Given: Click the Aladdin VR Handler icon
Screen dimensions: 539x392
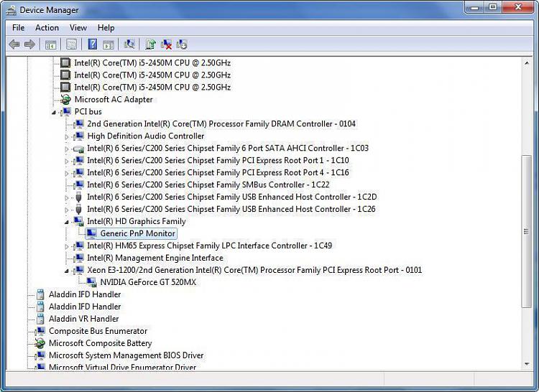Looking at the screenshot, I should 40,319.
